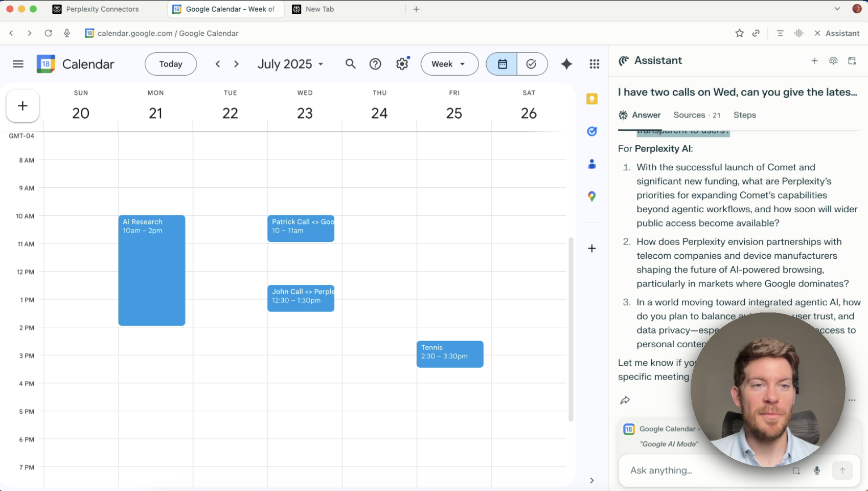Share the Assistant answer arrow icon
Viewport: 868px width, 491px height.
click(x=625, y=400)
